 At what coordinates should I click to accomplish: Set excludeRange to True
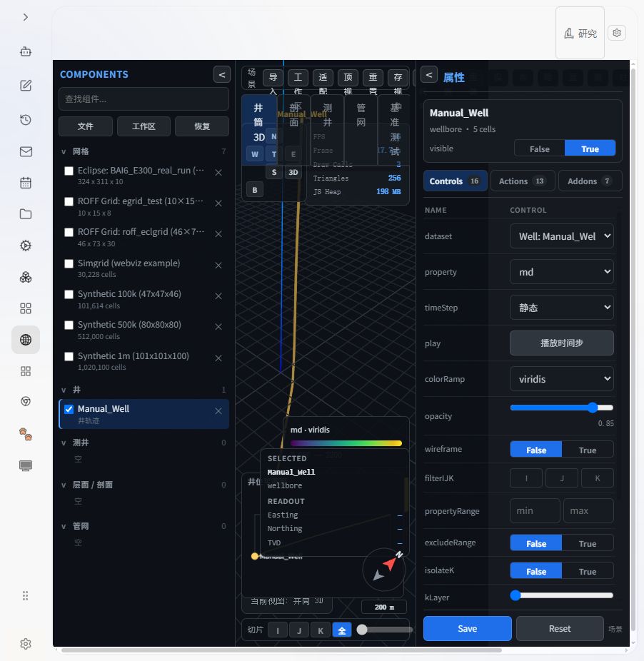point(588,544)
